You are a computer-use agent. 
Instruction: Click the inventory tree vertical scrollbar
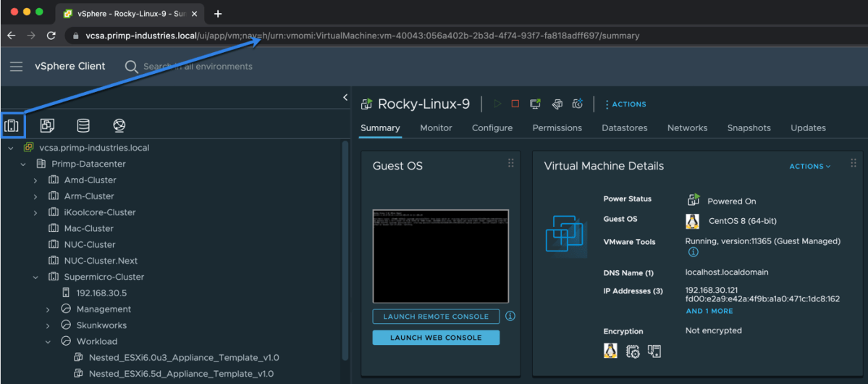point(345,249)
